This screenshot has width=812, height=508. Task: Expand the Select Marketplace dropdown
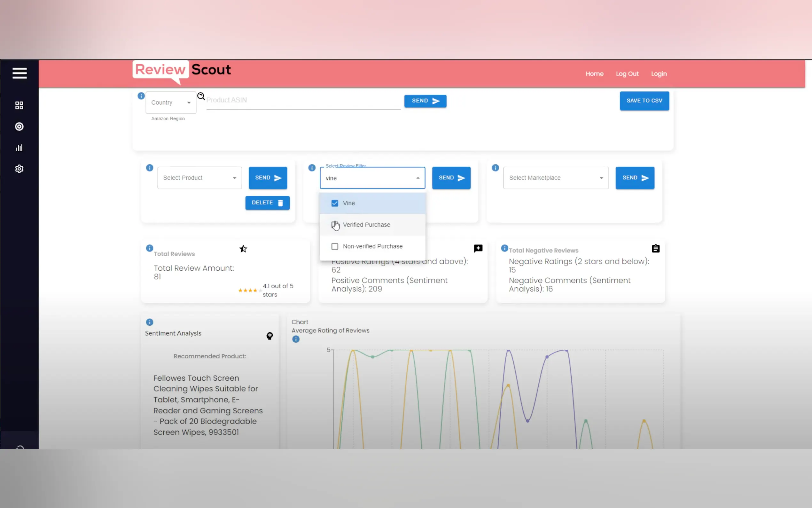click(x=556, y=178)
